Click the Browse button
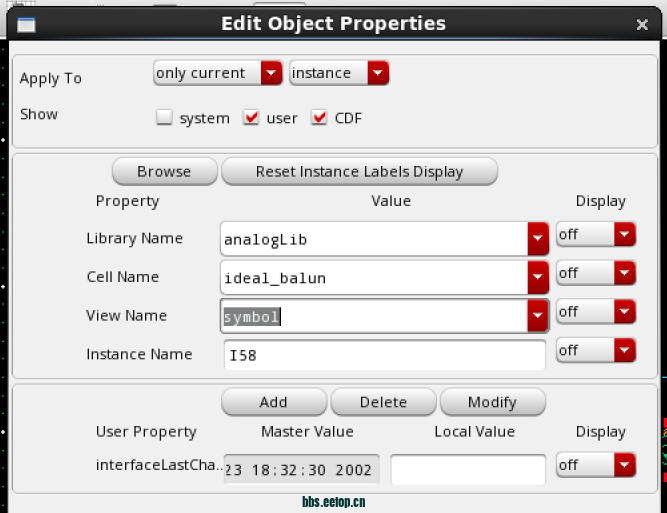 point(165,171)
